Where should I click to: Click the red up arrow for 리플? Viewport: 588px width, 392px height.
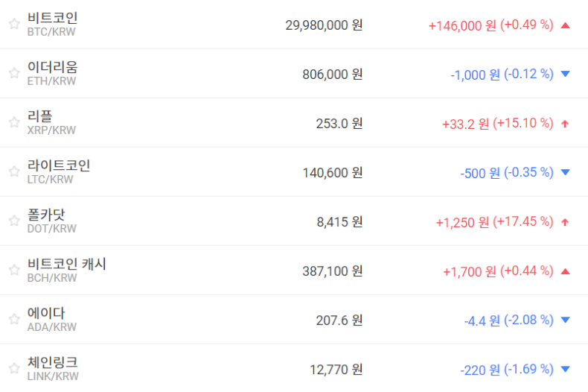(x=565, y=124)
